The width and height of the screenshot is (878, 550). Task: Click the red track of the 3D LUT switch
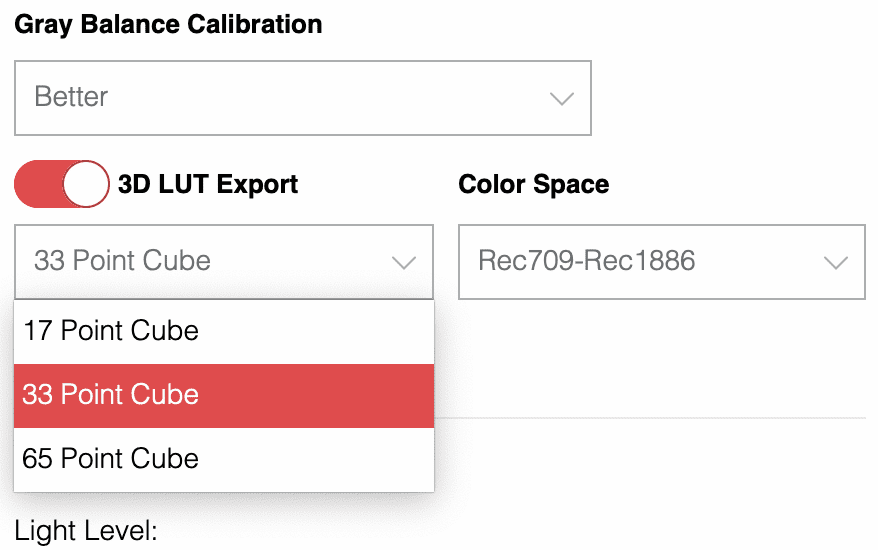pos(38,184)
